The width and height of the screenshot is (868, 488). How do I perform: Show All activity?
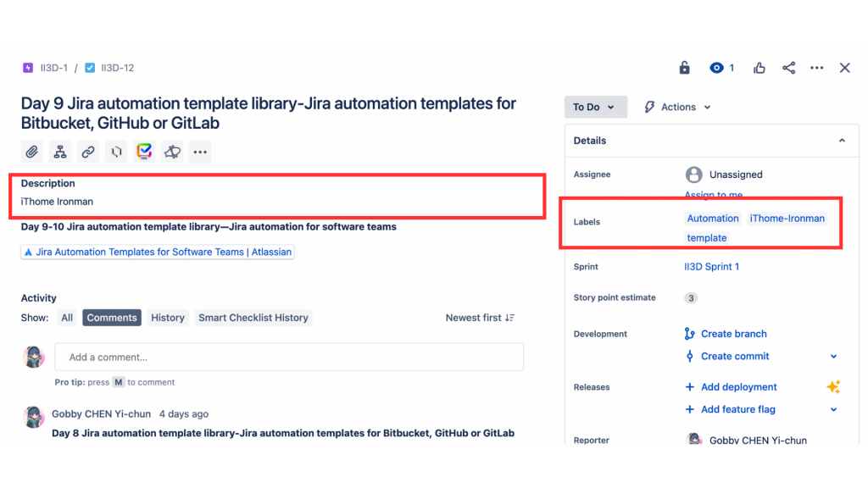click(67, 318)
